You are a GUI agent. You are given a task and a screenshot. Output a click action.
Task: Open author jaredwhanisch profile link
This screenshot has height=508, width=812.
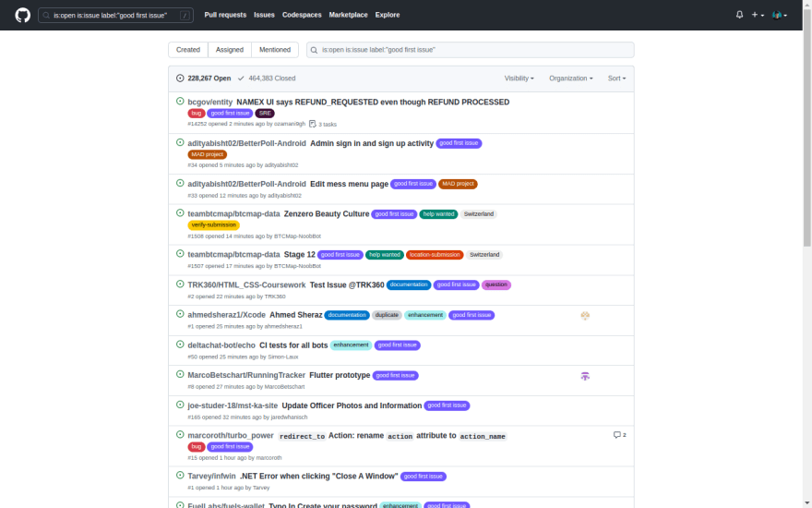click(289, 417)
